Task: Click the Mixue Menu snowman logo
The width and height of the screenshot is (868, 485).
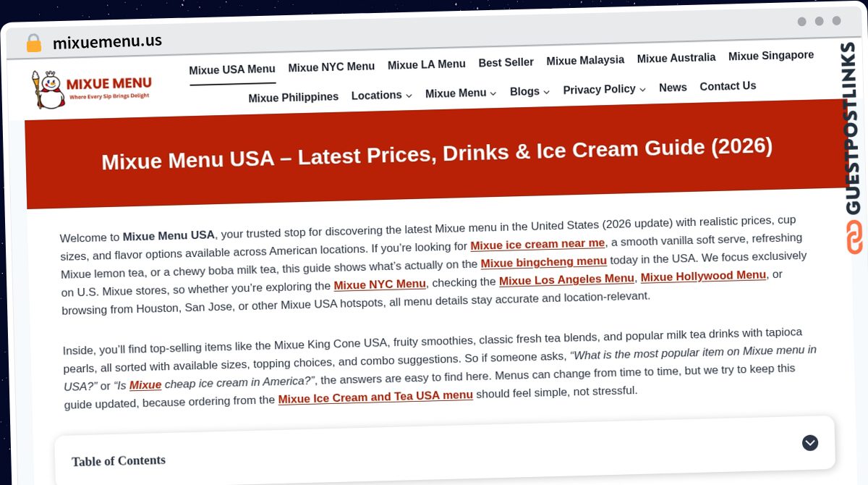Action: 92,89
